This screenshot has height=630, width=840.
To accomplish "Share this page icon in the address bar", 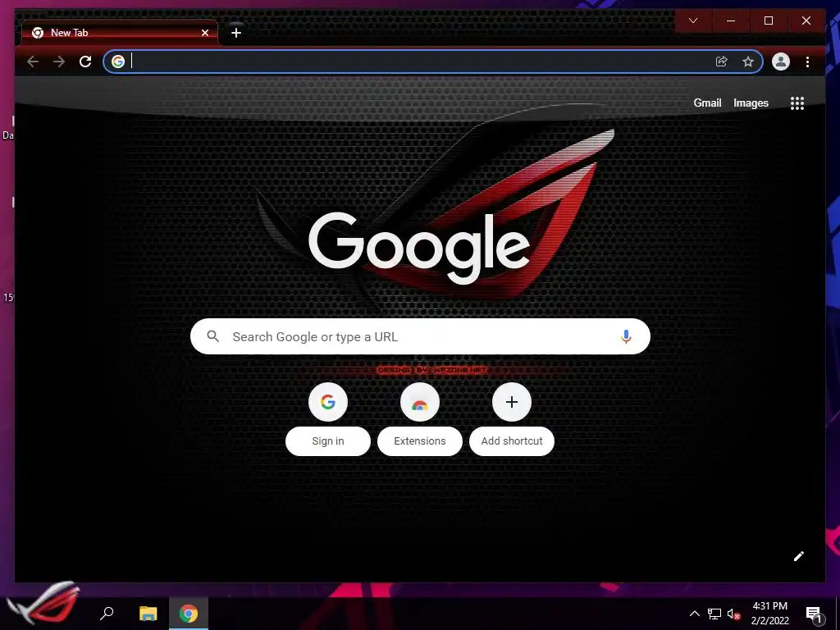I will (x=722, y=62).
